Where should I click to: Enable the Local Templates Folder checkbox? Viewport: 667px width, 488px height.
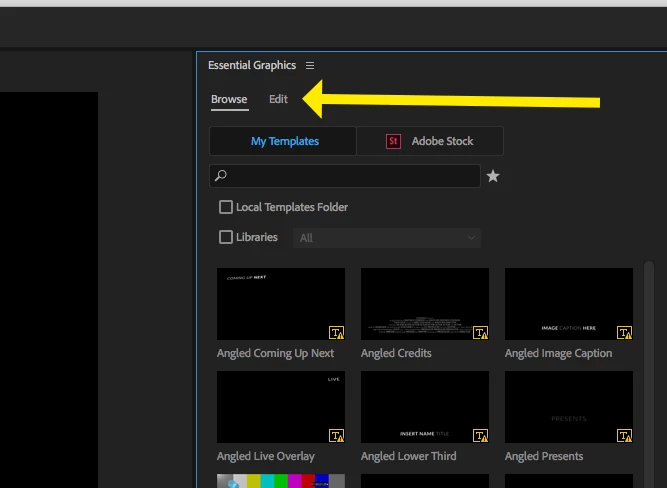pyautogui.click(x=225, y=207)
